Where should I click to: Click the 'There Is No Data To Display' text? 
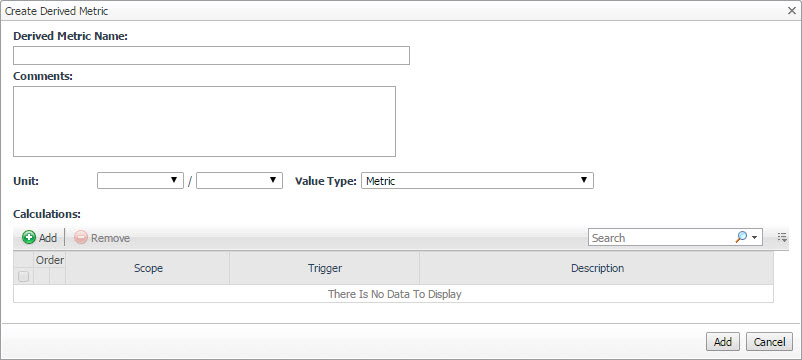(x=394, y=295)
